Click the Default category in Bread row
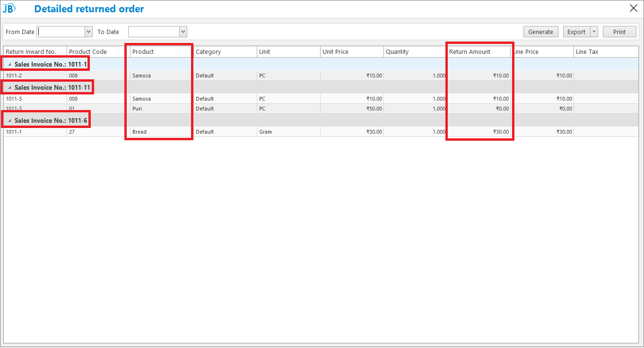 [225, 132]
